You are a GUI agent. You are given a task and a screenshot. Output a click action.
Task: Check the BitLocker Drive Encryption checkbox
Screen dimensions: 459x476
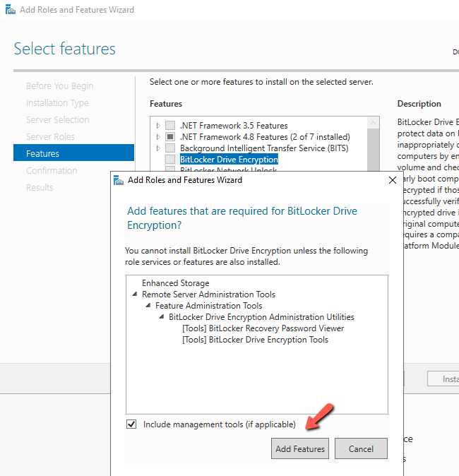(x=170, y=160)
